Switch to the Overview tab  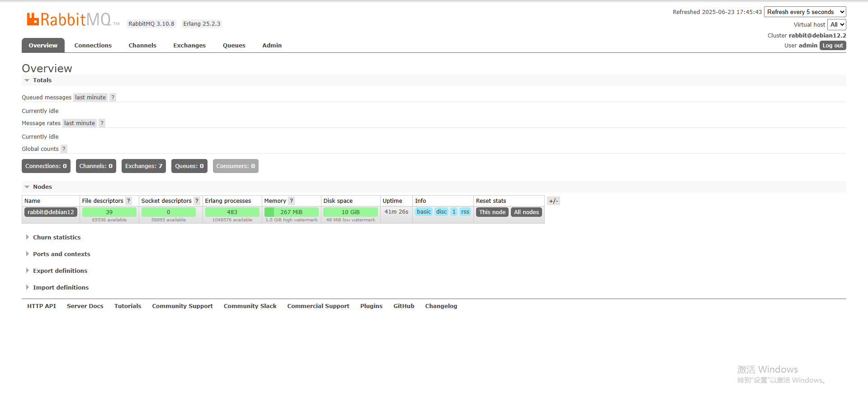tap(43, 45)
